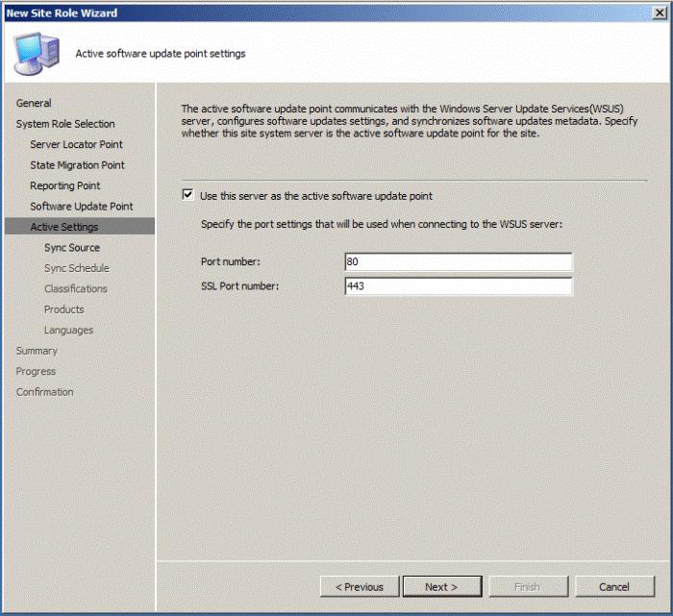
Task: Go back with the Previous button
Action: click(x=360, y=586)
